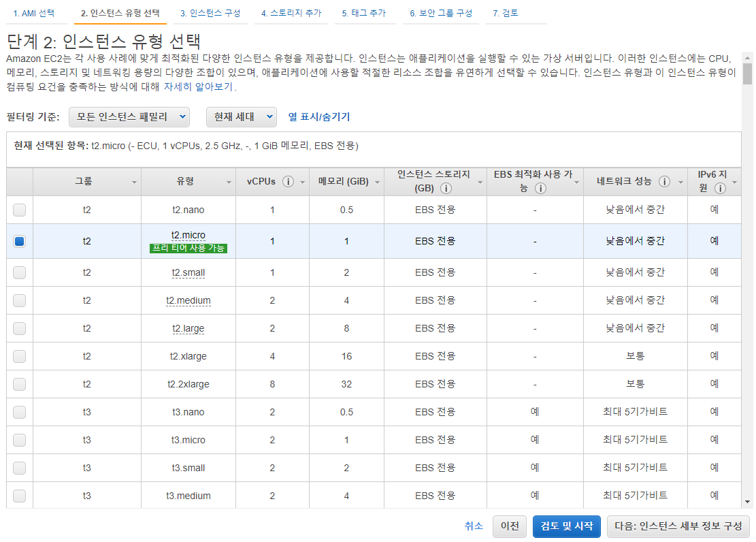Open the IPv6 지원 column sort arrow
Image resolution: width=756 pixels, height=542 pixels.
[735, 182]
